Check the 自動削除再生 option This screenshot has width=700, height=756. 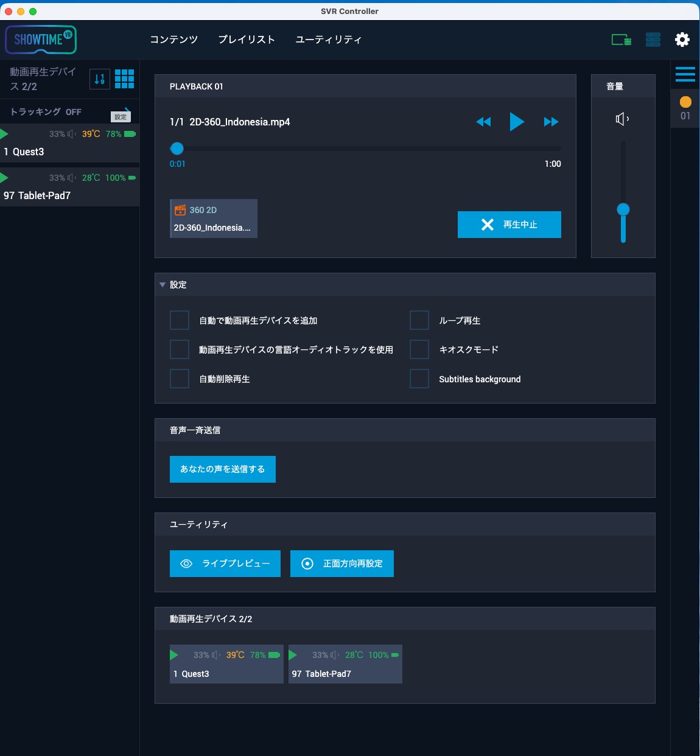(180, 379)
